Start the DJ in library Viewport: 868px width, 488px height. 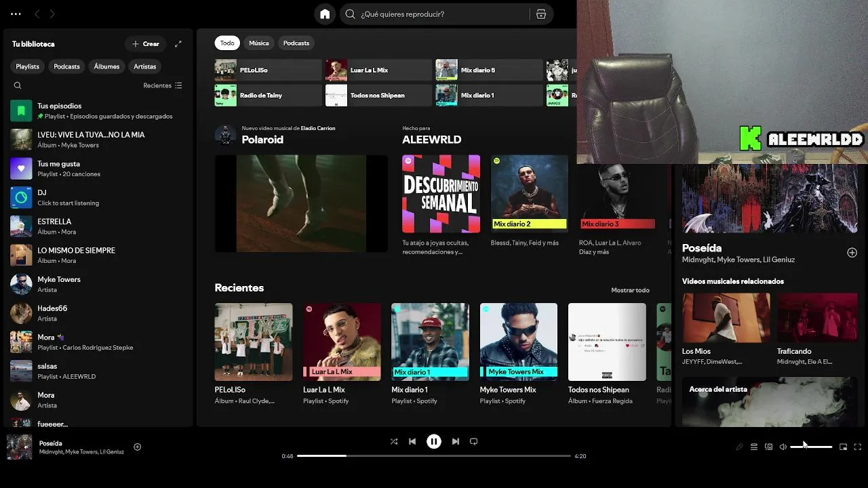(x=98, y=197)
